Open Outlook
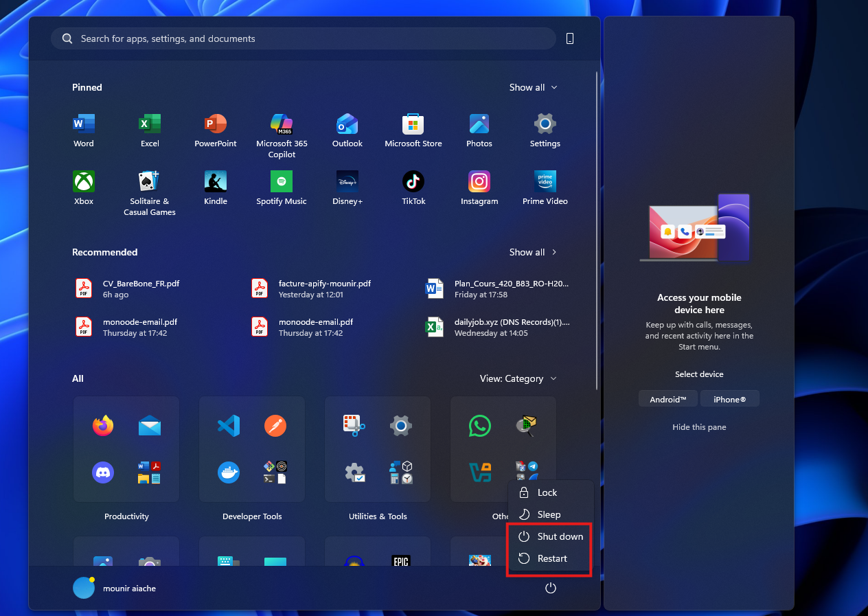Image resolution: width=868 pixels, height=616 pixels. pos(347,130)
